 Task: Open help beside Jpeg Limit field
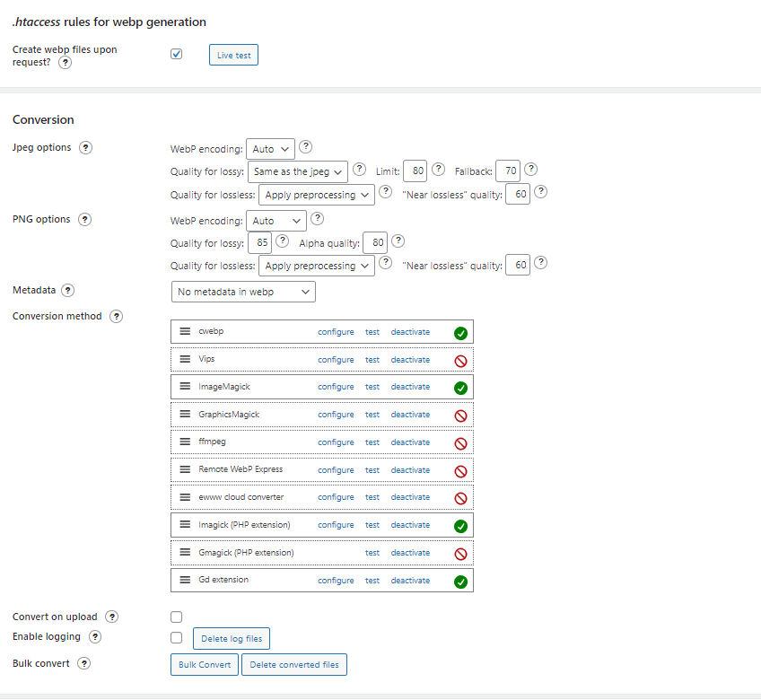point(438,169)
